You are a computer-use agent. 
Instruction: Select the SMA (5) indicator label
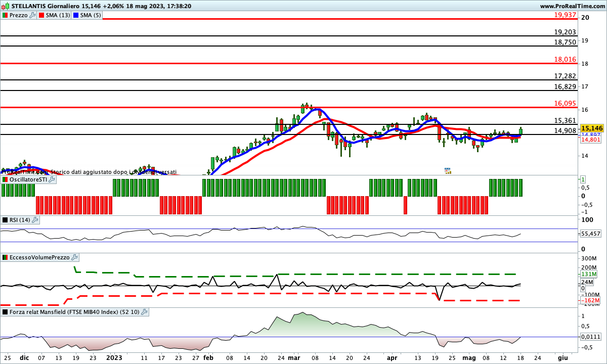(90, 15)
